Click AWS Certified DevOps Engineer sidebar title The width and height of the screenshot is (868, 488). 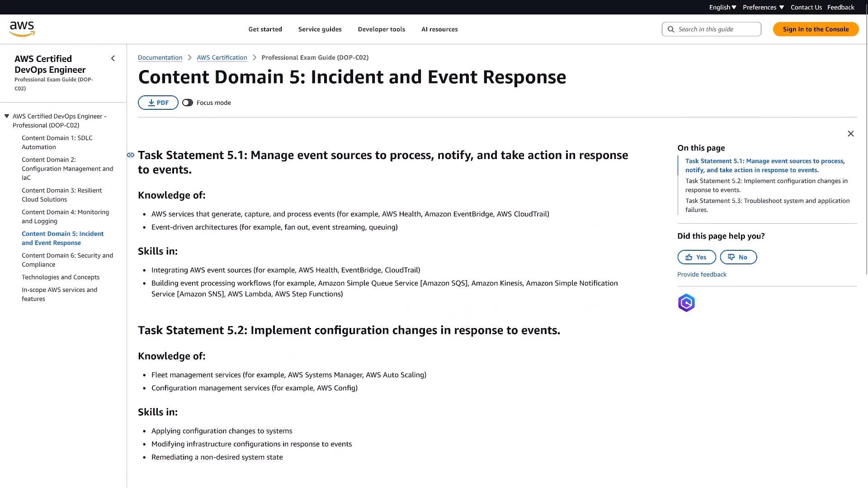point(50,64)
